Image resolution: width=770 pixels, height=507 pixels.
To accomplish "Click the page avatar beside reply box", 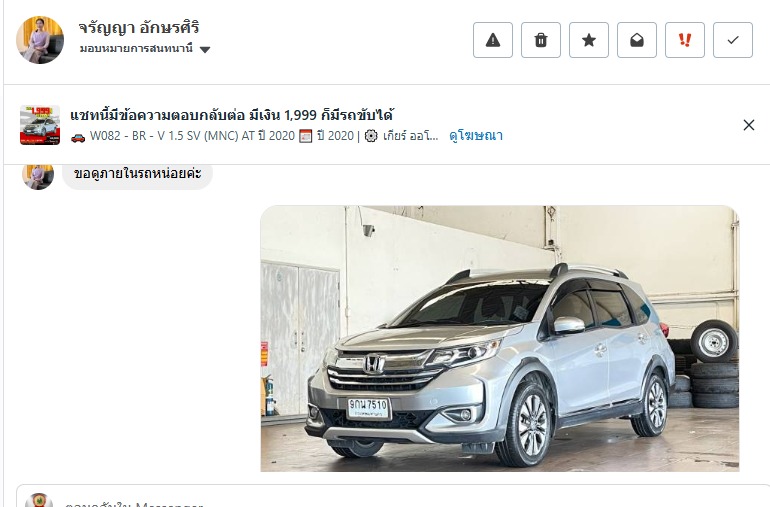I will click(39, 501).
